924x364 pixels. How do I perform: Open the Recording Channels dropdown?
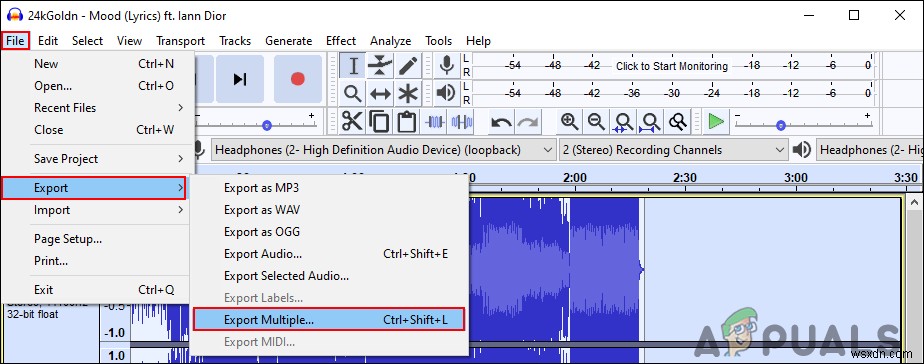pos(673,150)
